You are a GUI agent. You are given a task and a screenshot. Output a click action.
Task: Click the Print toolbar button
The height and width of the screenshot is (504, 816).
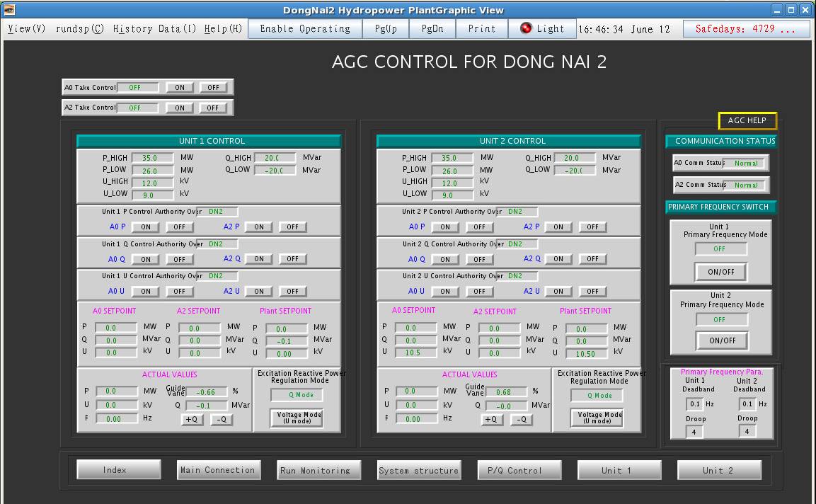pyautogui.click(x=481, y=29)
